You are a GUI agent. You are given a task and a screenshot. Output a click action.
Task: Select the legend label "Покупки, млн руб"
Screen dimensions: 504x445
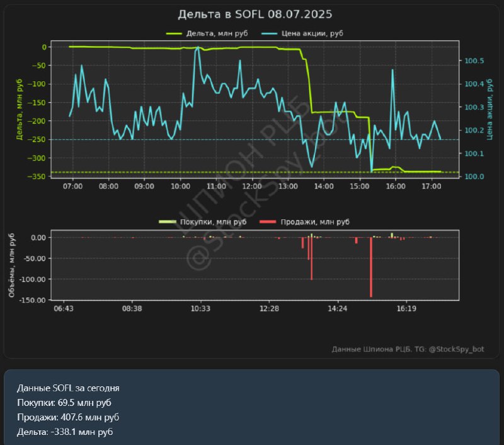pos(213,222)
